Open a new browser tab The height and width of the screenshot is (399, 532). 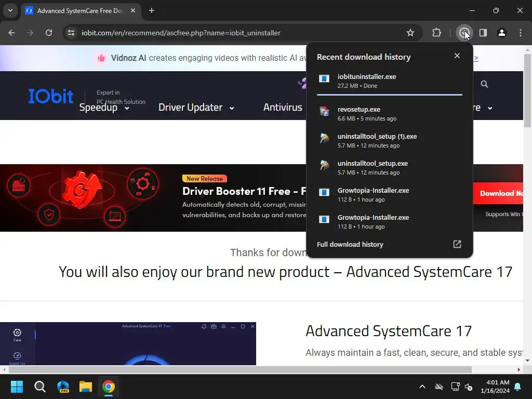click(152, 10)
